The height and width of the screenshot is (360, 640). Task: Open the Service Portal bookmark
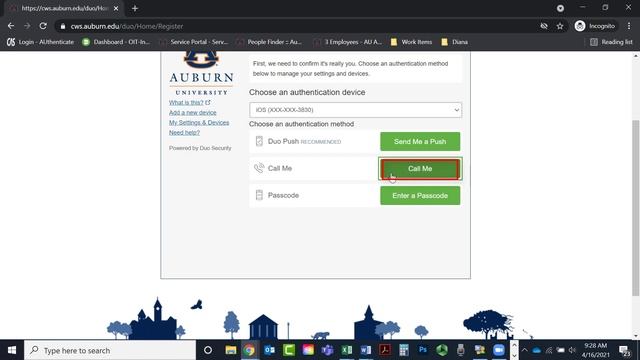click(x=193, y=42)
